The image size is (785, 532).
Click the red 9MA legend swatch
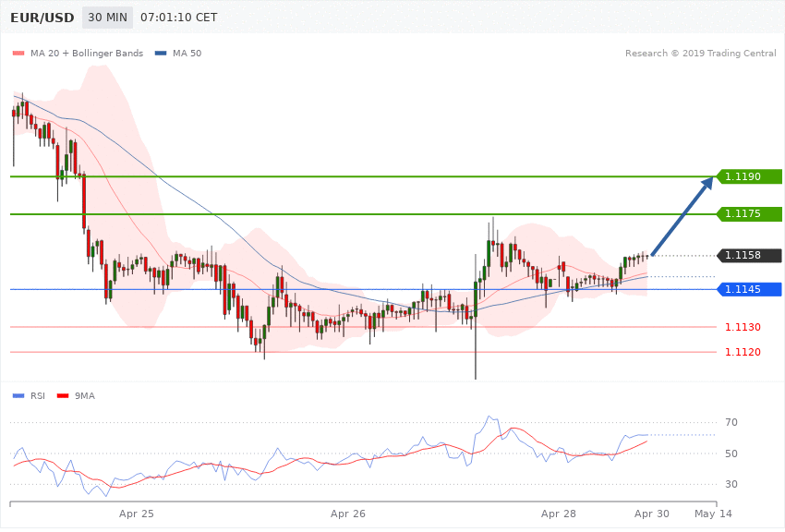[63, 396]
